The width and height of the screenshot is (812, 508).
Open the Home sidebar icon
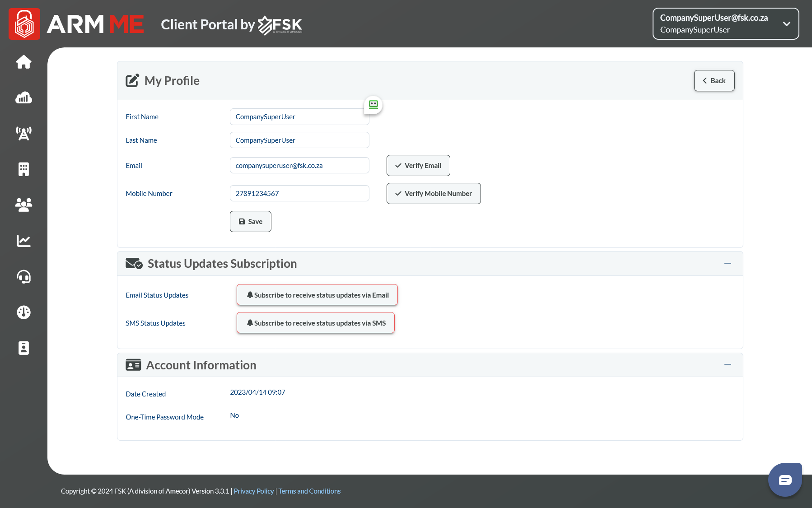click(x=23, y=62)
